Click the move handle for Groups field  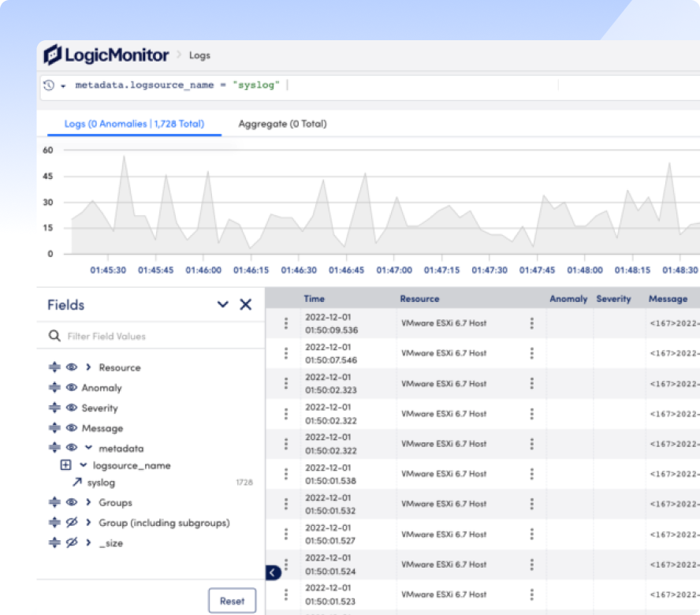[x=54, y=502]
